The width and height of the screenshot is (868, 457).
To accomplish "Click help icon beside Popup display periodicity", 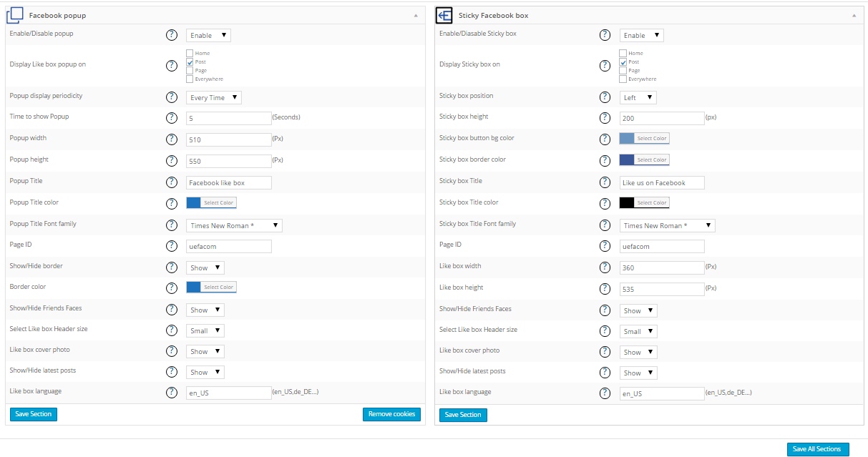I will [x=172, y=97].
